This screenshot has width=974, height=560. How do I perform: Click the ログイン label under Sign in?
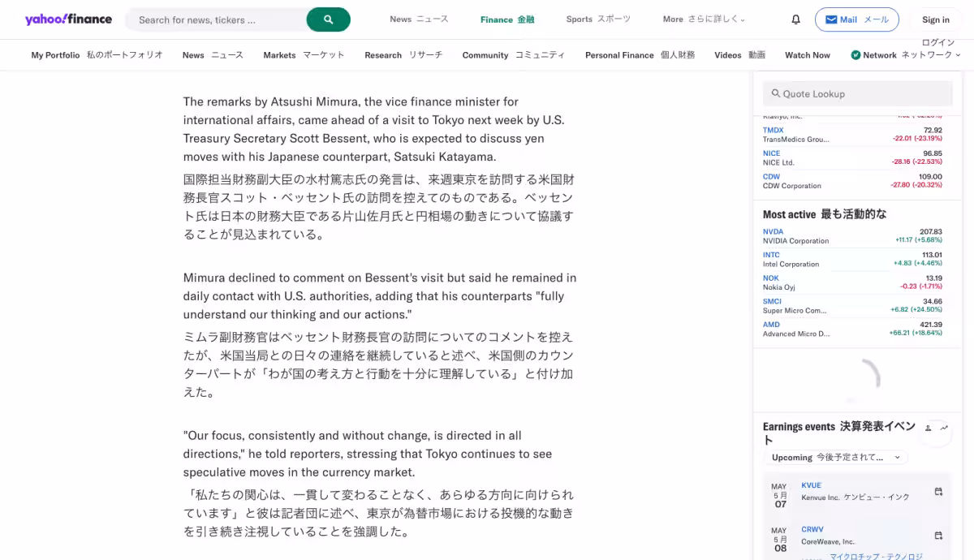coord(938,42)
